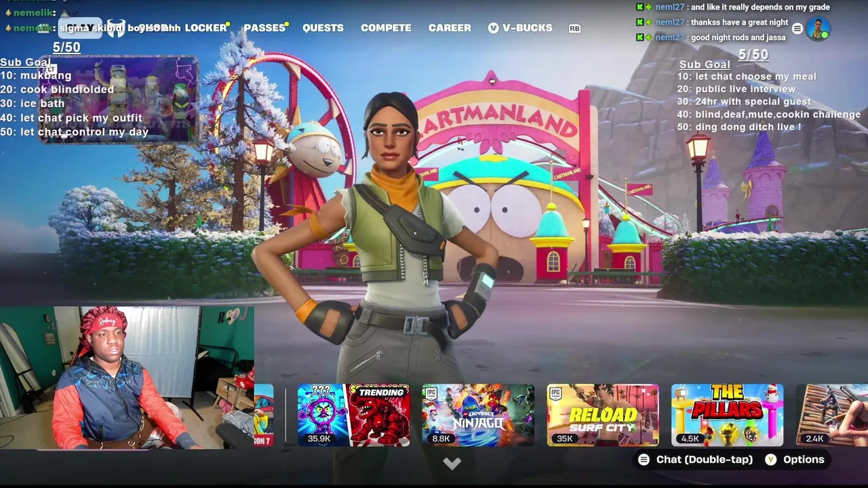This screenshot has height=488, width=868.
Task: Open the player avatar profile icon
Action: pyautogui.click(x=818, y=28)
